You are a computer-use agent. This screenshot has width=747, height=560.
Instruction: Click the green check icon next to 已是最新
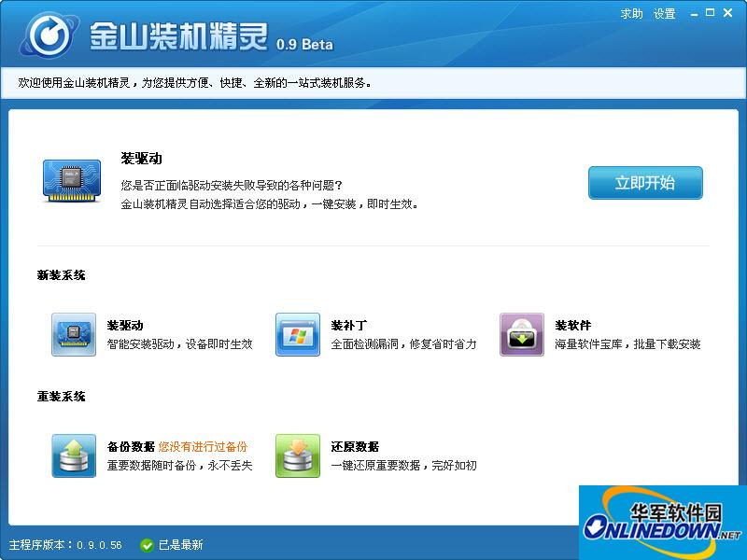point(147,545)
